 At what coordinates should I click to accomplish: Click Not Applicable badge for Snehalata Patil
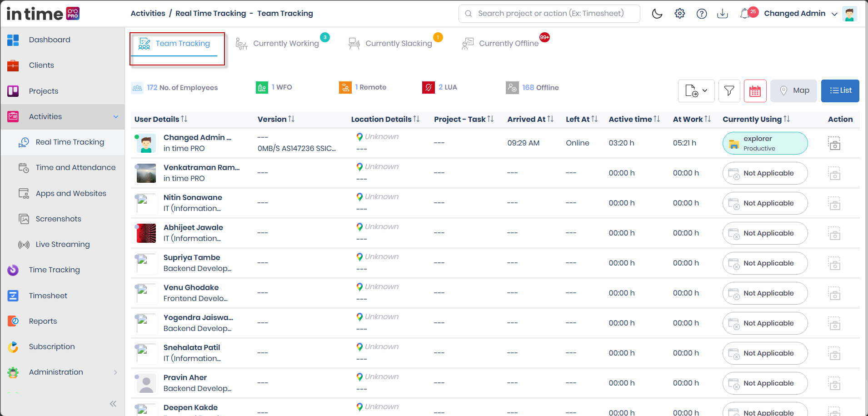(x=765, y=353)
